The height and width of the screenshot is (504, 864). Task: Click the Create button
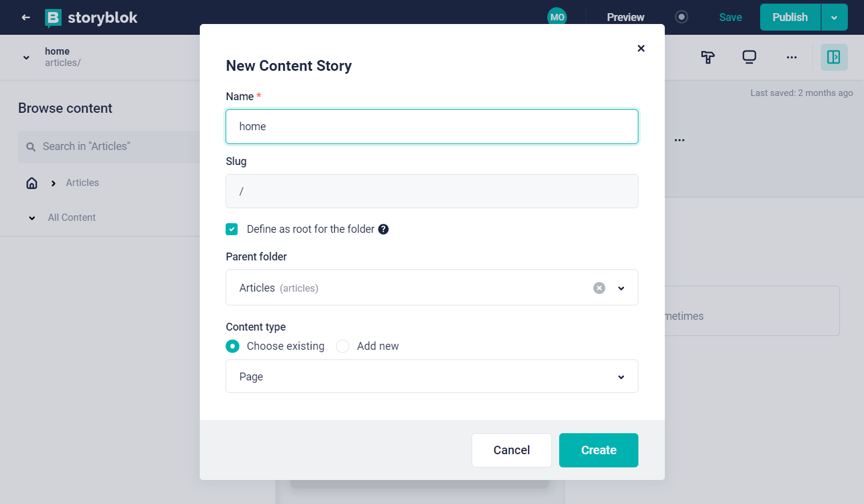click(598, 450)
